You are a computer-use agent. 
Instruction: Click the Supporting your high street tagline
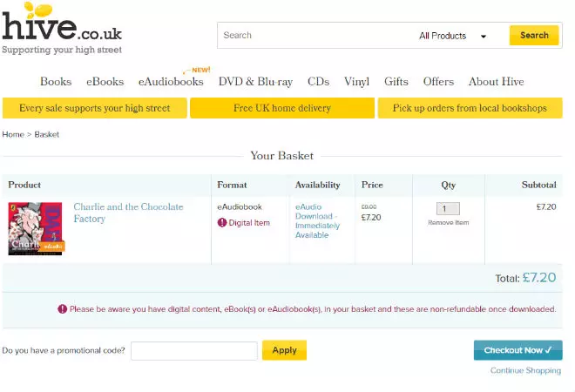(x=62, y=50)
